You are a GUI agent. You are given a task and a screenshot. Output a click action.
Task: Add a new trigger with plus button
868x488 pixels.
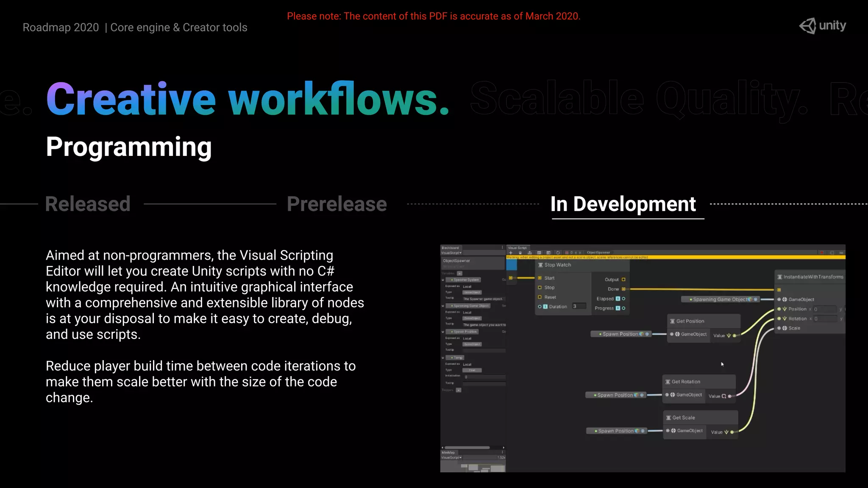[x=459, y=390]
